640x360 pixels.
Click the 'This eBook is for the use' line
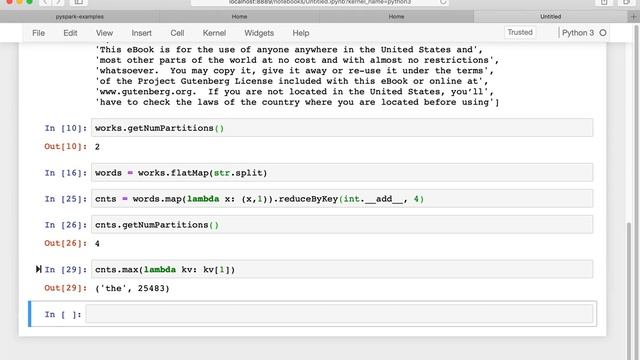tap(289, 50)
